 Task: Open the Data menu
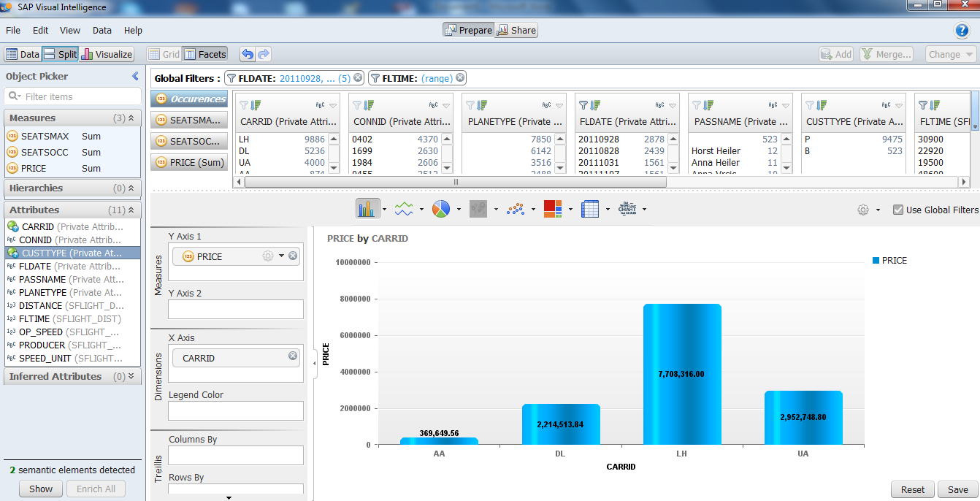click(102, 31)
